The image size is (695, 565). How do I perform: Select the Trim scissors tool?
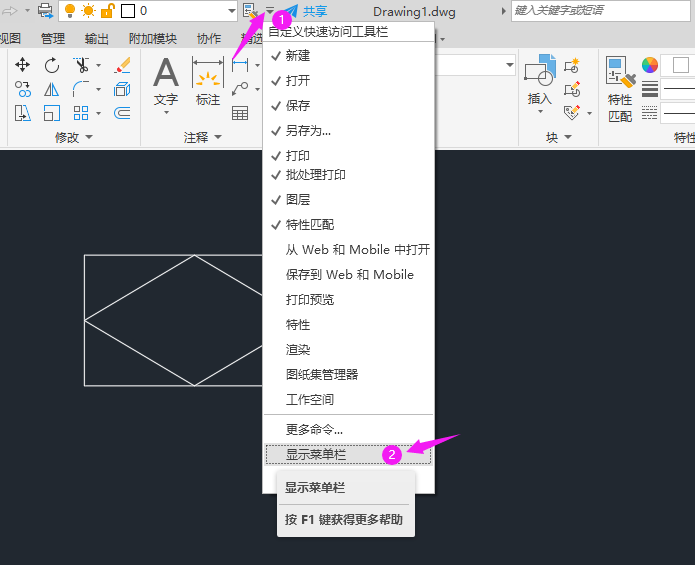tap(82, 65)
